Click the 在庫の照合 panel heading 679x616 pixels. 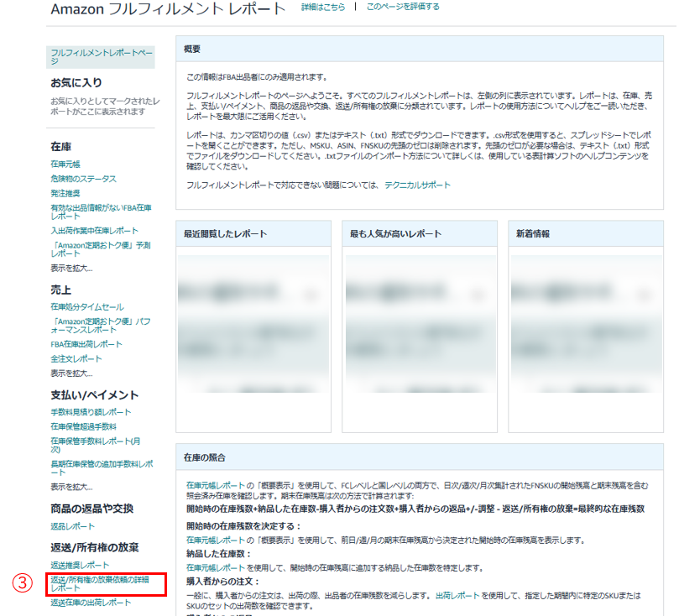(x=205, y=457)
